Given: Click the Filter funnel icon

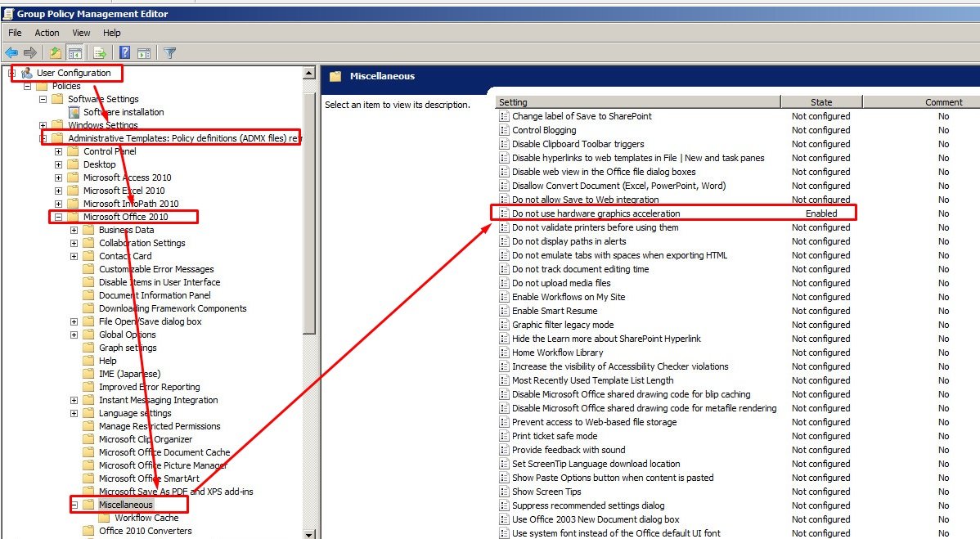Looking at the screenshot, I should 170,52.
